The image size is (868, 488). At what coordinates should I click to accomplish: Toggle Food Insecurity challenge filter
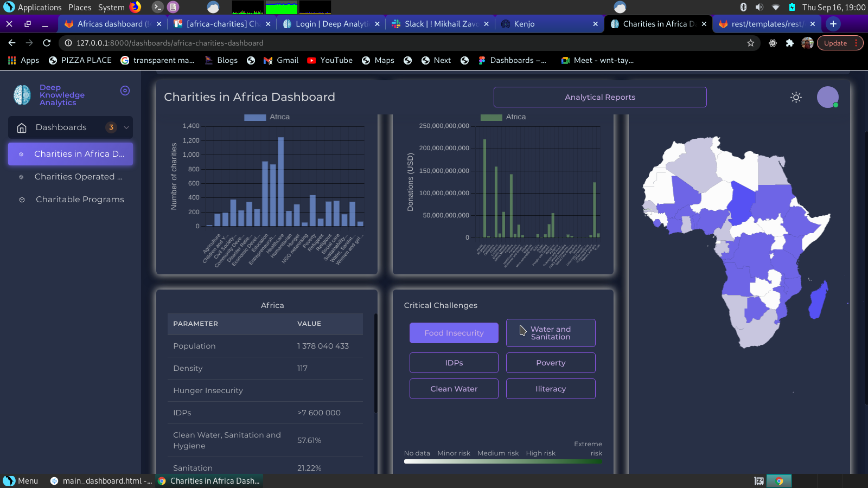[454, 333]
